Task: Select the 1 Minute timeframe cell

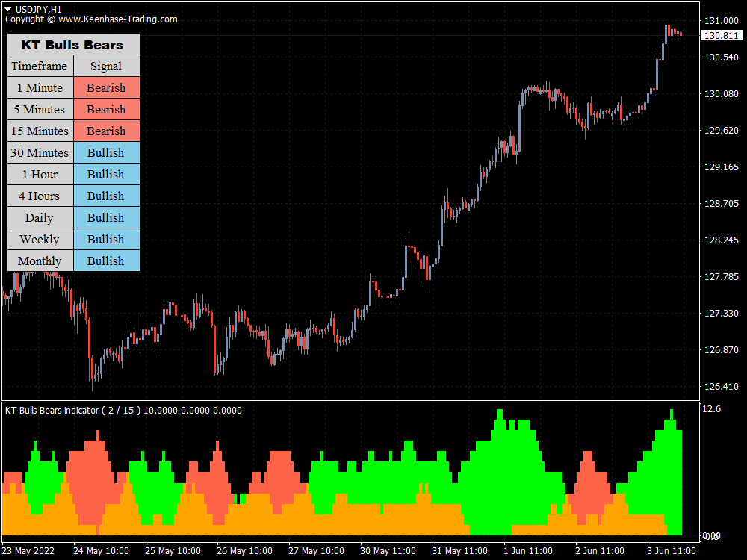Action: coord(40,87)
